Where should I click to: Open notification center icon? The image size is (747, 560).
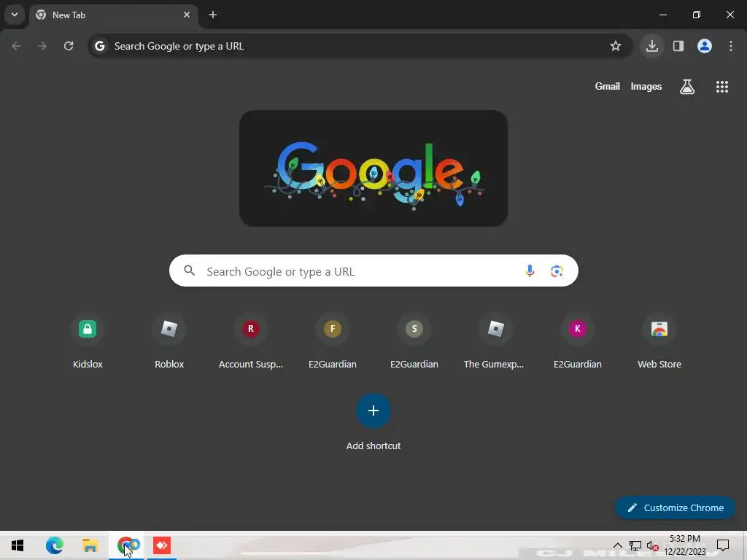pos(723,545)
